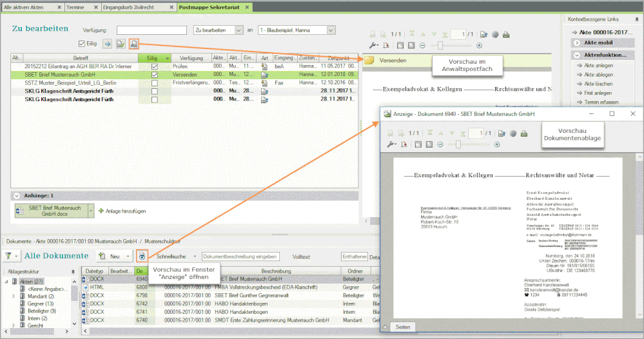Click the zoom-in plus icon in Anzeige window

tap(498, 144)
